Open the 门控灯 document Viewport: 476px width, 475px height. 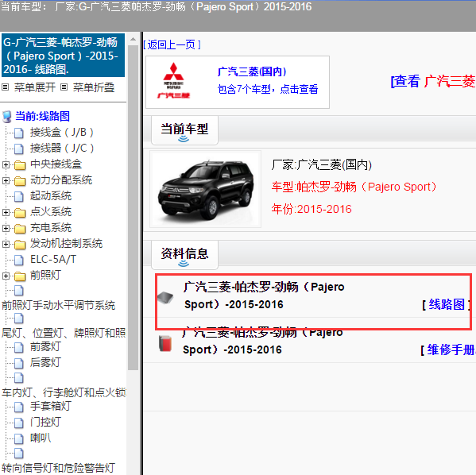tap(45, 422)
